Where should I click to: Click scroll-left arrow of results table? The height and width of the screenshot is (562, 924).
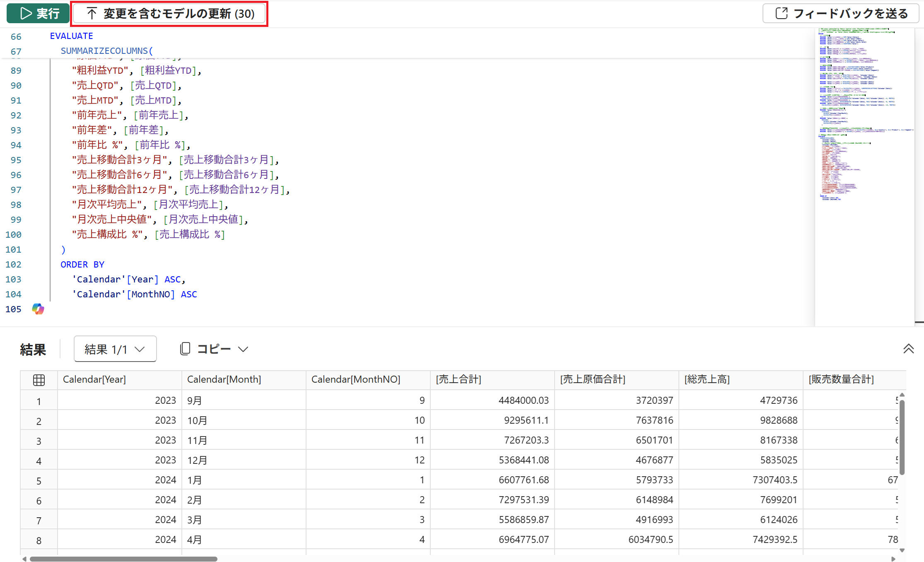point(24,559)
